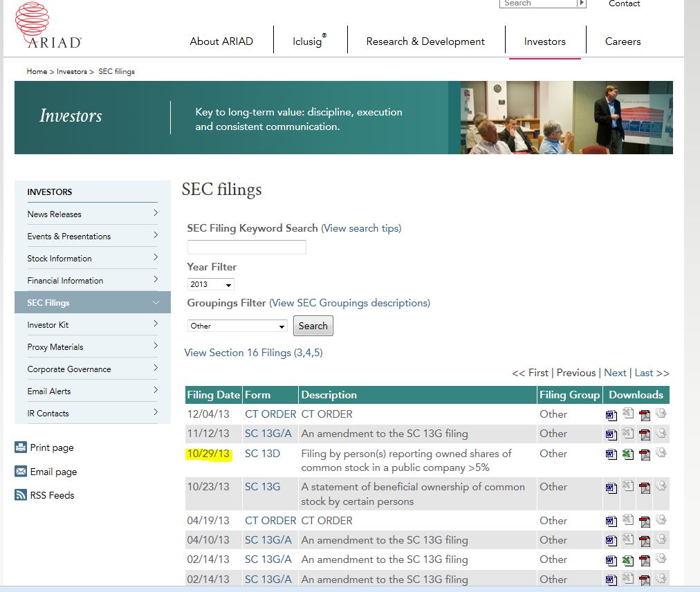Download PDF of 10/23/13 SC 13G filing

coord(645,488)
